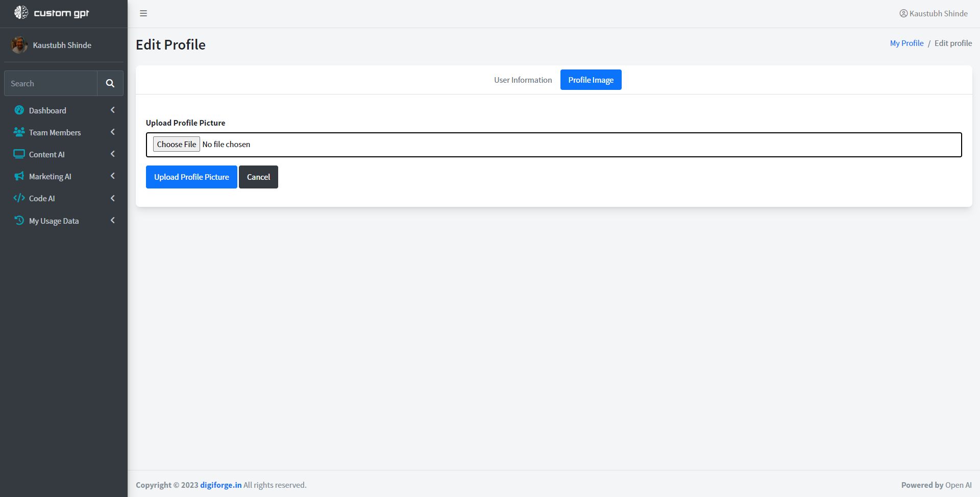The height and width of the screenshot is (497, 980).
Task: Select the Profile Image tab
Action: click(591, 80)
